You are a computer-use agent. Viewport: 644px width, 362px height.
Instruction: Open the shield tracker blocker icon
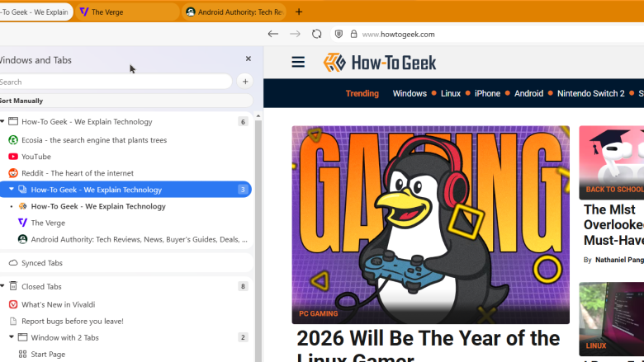point(339,34)
